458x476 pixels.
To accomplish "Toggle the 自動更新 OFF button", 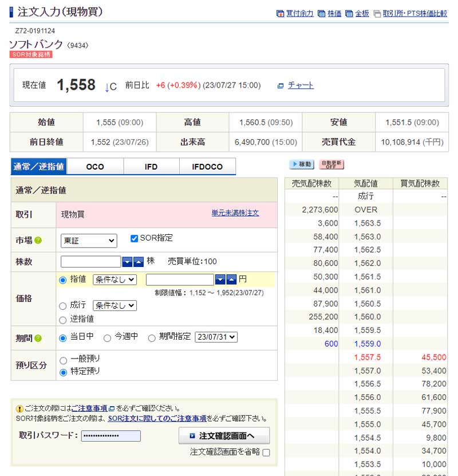I will coord(331,164).
